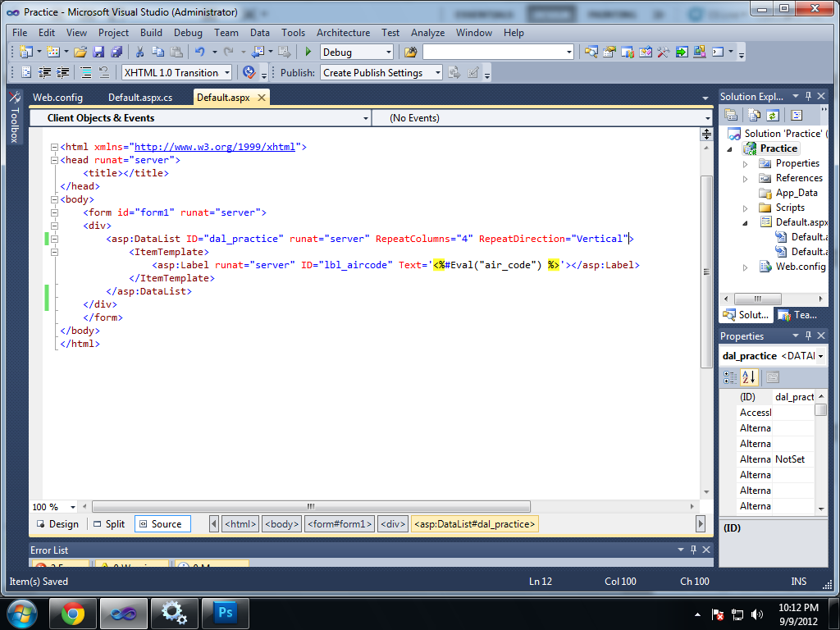Toggle auto-hide pin on Properties panel
This screenshot has height=630, width=840.
coord(808,336)
